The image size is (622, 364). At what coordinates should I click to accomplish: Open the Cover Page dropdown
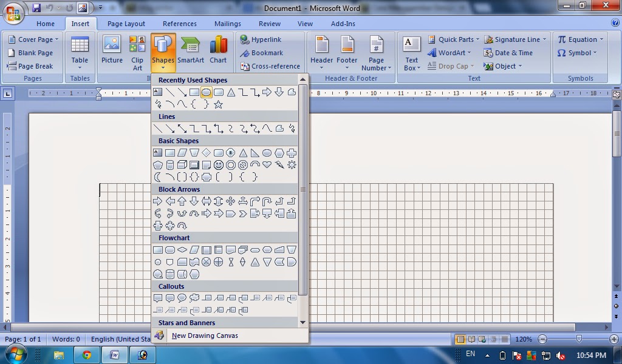click(33, 39)
